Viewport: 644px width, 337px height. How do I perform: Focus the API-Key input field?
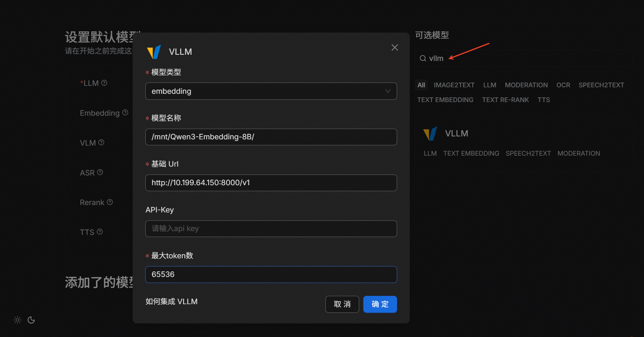click(271, 228)
